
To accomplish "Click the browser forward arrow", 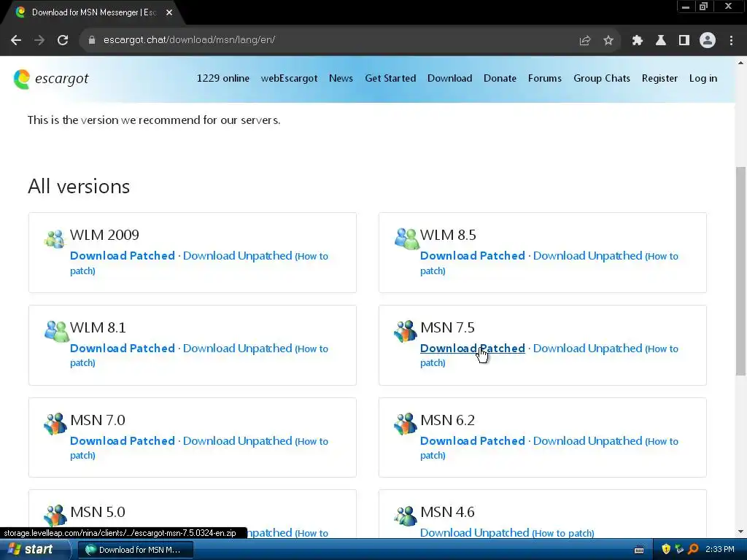I will coord(39,40).
